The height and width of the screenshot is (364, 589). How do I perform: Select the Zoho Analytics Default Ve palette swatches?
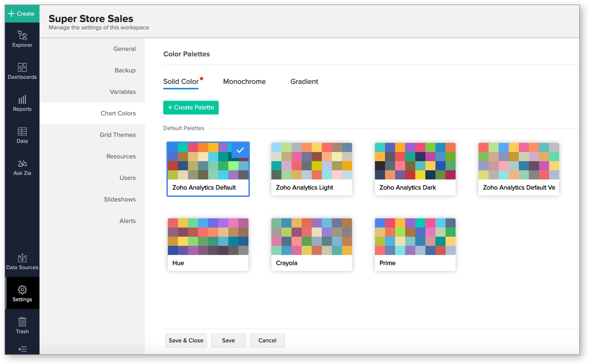point(519,161)
